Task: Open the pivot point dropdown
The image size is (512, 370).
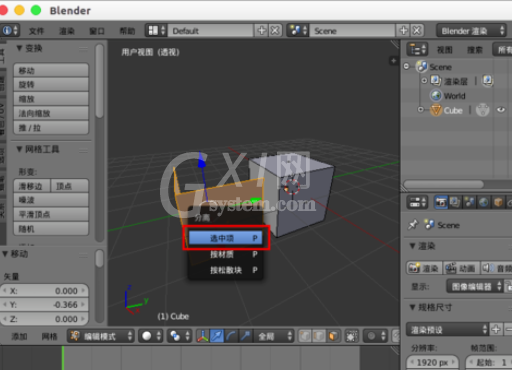Action: [179, 336]
